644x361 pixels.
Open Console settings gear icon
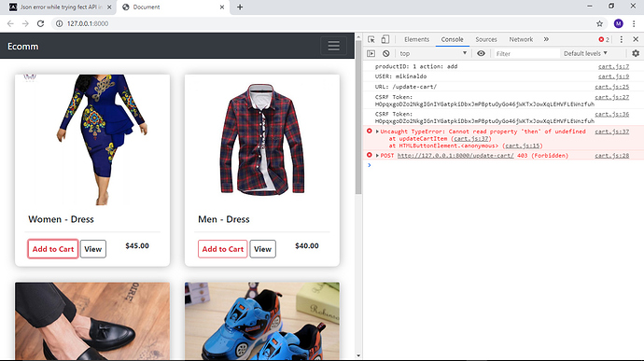[x=636, y=53]
